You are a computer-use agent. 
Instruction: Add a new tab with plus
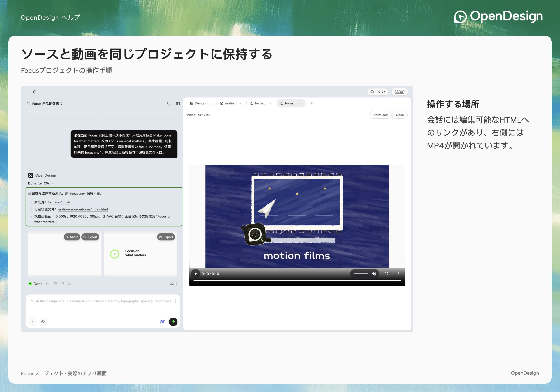[x=312, y=103]
